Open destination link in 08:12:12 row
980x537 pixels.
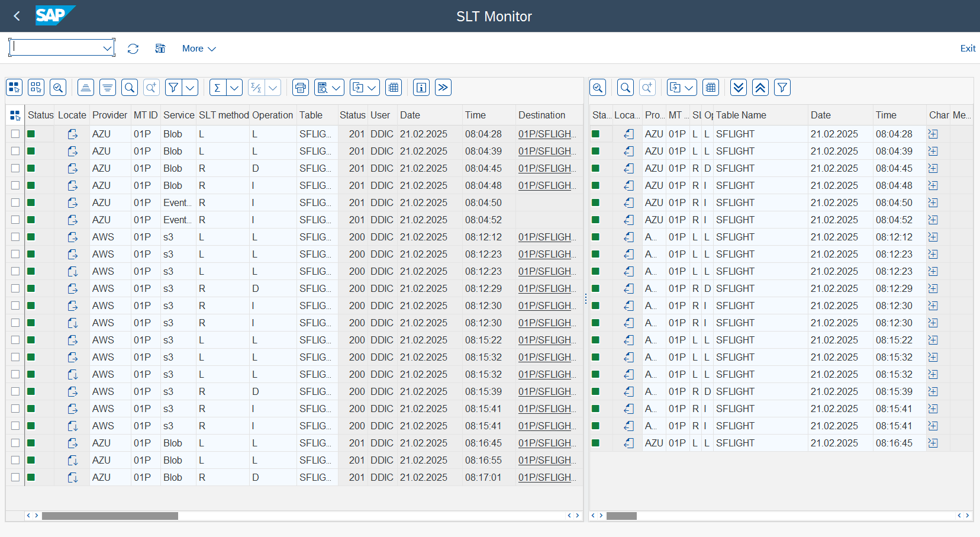click(x=547, y=237)
